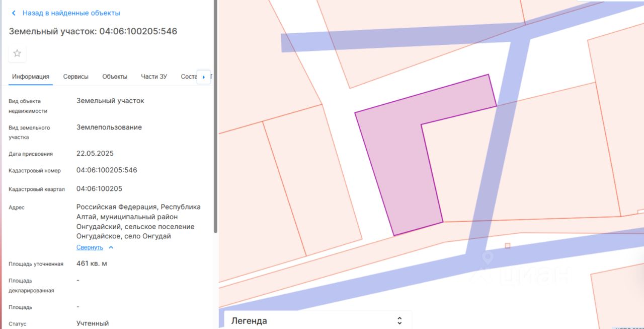Click assignment date 22.05.2025

coord(95,153)
